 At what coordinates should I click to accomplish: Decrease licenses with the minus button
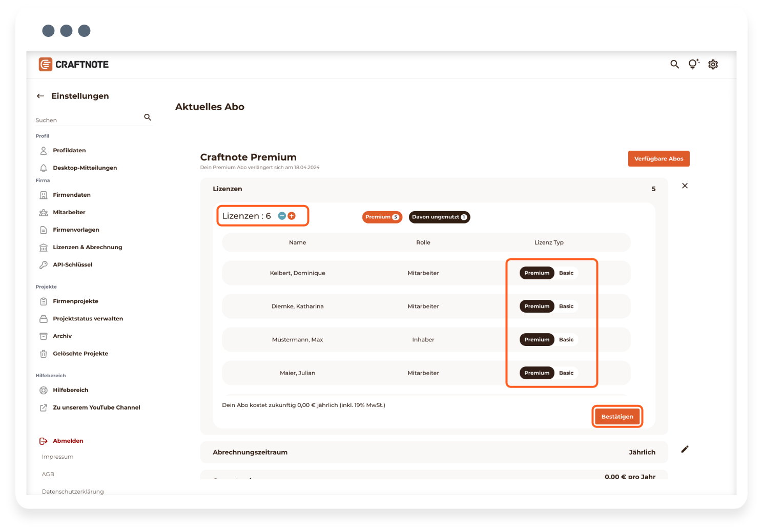point(281,216)
